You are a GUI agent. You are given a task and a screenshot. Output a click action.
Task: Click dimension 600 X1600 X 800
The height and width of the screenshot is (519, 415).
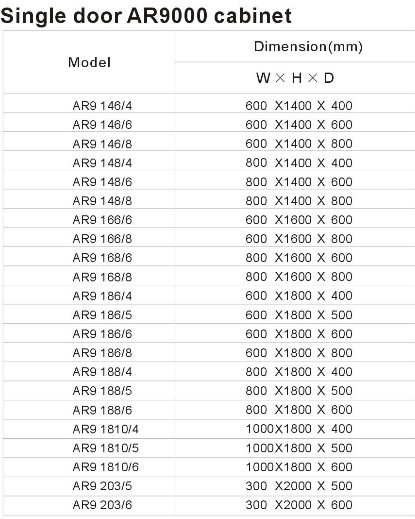(299, 239)
